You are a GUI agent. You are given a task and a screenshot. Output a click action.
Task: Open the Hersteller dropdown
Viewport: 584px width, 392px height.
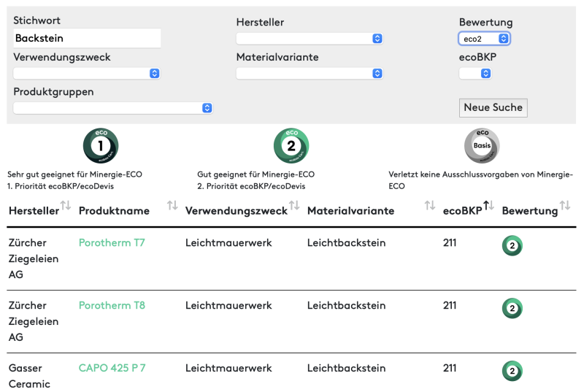[x=310, y=39]
